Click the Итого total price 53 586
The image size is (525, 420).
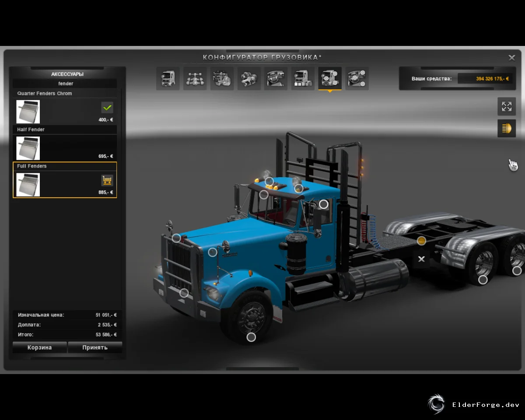click(x=106, y=335)
